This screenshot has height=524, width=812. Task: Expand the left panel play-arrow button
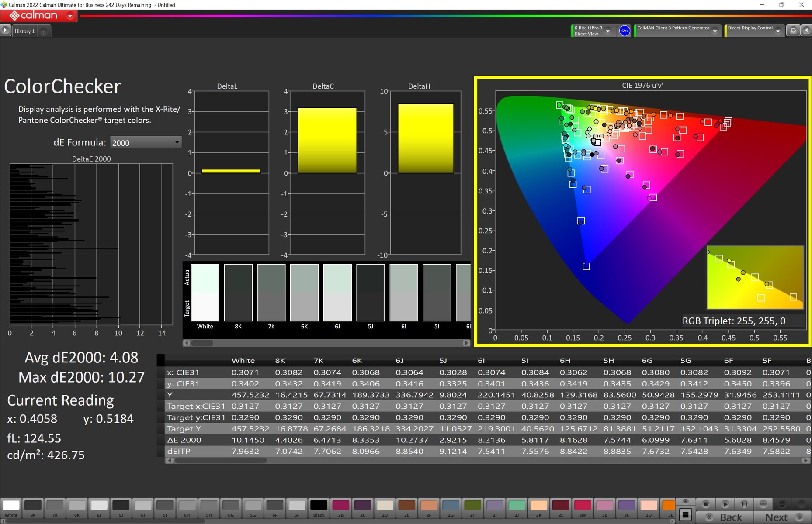click(5, 31)
